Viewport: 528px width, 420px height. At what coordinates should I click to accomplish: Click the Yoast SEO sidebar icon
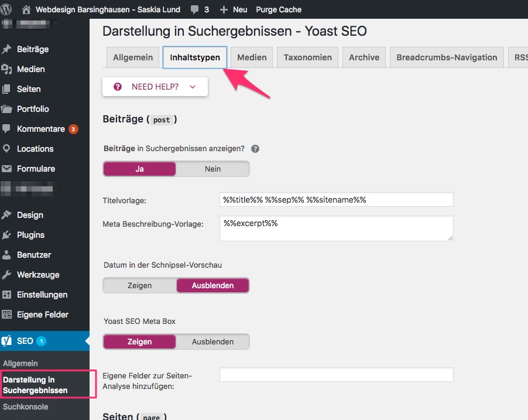click(x=7, y=341)
